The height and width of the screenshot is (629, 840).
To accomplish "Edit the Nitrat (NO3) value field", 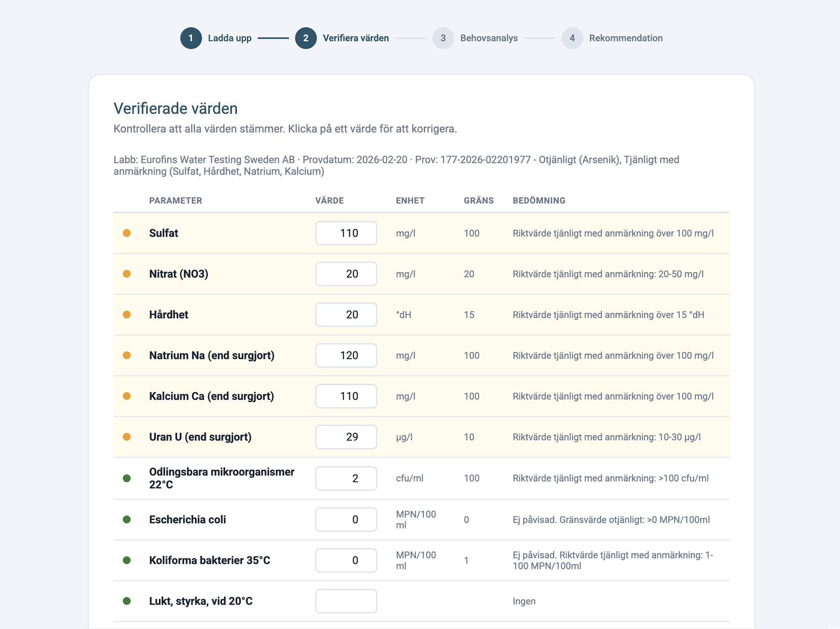I will (346, 274).
